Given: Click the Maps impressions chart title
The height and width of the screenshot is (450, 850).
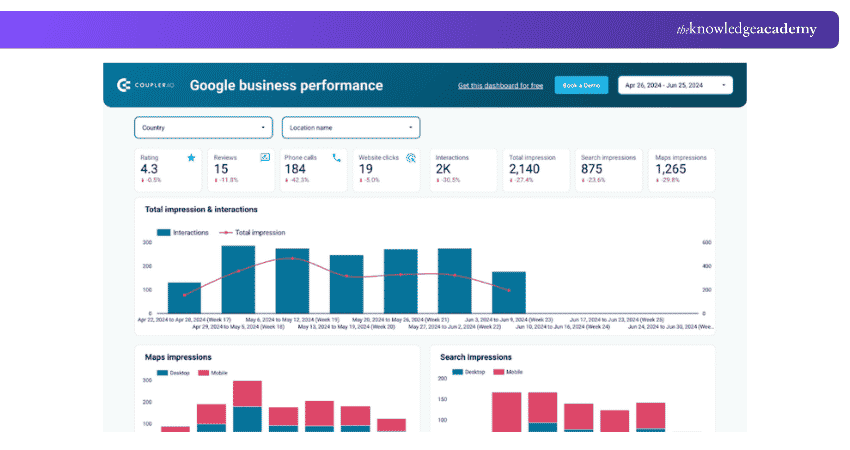Looking at the screenshot, I should [178, 357].
